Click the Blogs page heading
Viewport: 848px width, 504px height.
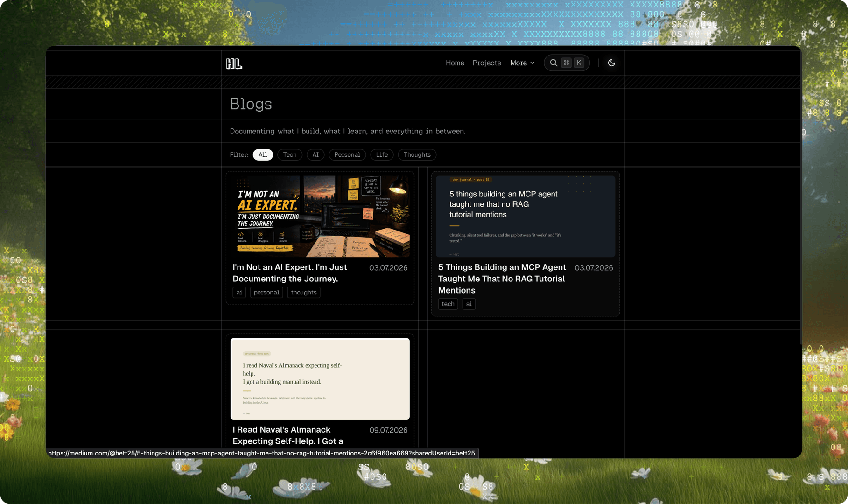point(251,104)
